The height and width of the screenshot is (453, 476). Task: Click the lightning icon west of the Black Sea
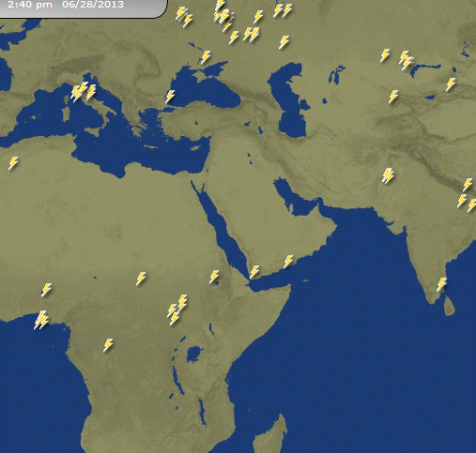coord(170,97)
